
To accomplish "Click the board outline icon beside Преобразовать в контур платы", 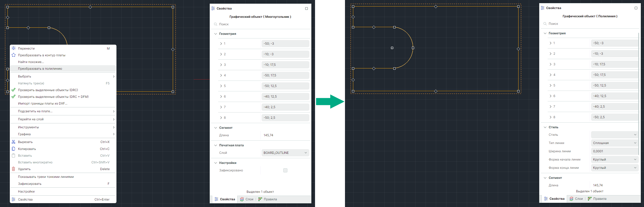I will pos(13,55).
